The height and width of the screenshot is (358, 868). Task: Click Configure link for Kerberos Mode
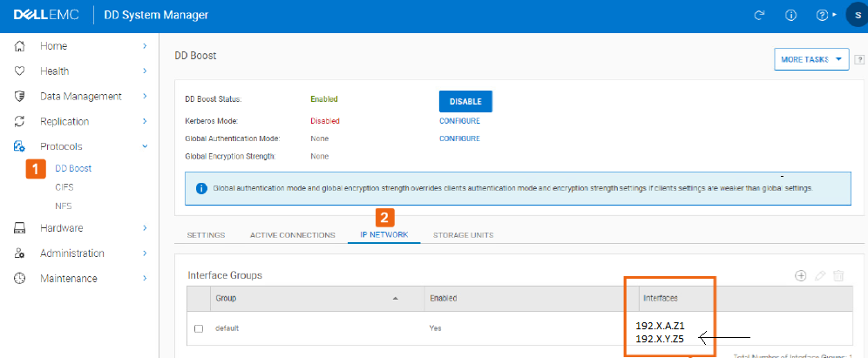pyautogui.click(x=459, y=121)
